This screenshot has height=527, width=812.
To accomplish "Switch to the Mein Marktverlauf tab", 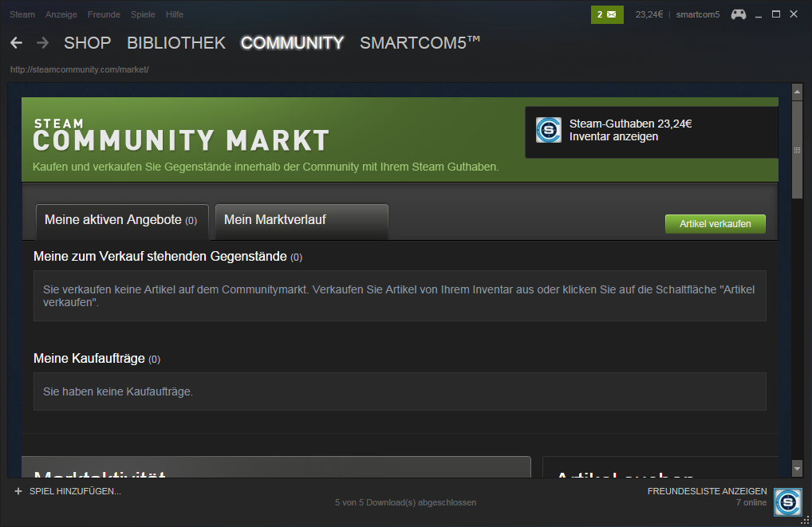I will click(x=302, y=222).
